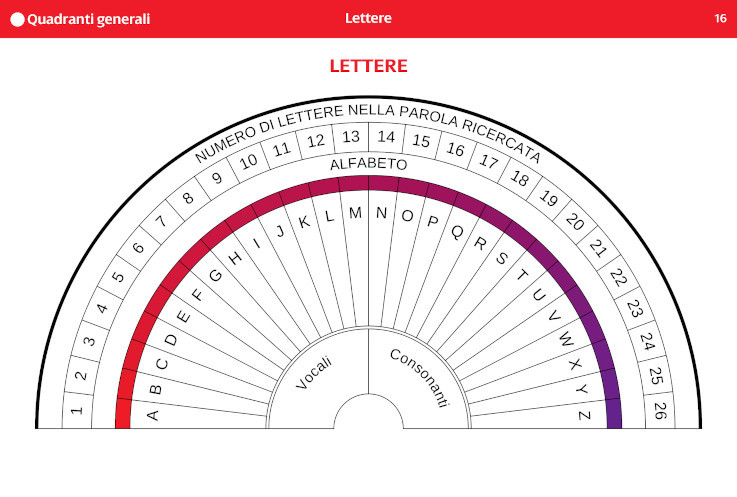Select the Lettere header title
The image size is (737, 497).
point(368,19)
